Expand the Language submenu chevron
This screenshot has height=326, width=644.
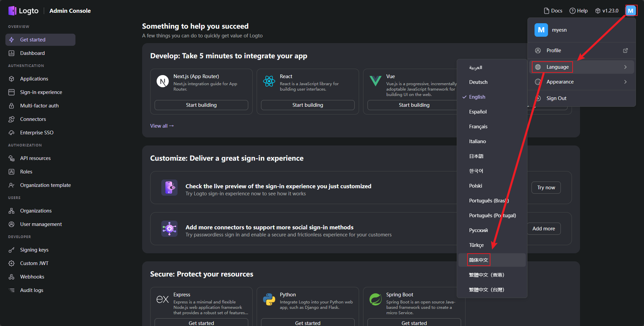coord(625,67)
